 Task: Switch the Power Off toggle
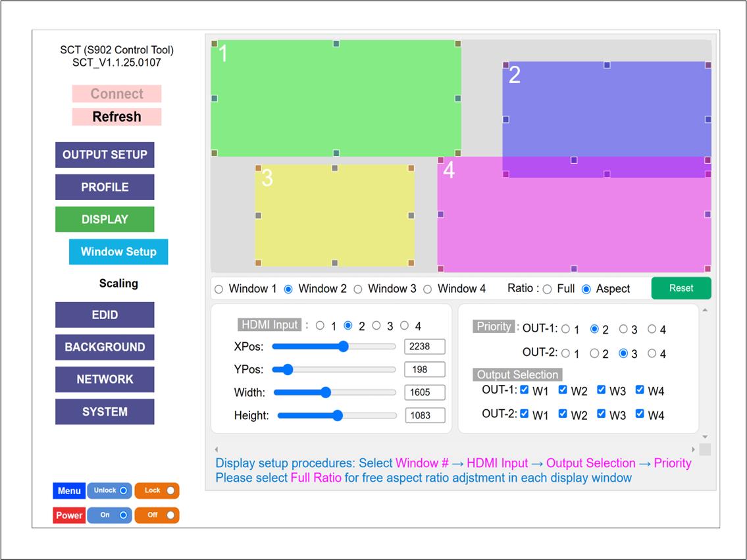coord(157,515)
